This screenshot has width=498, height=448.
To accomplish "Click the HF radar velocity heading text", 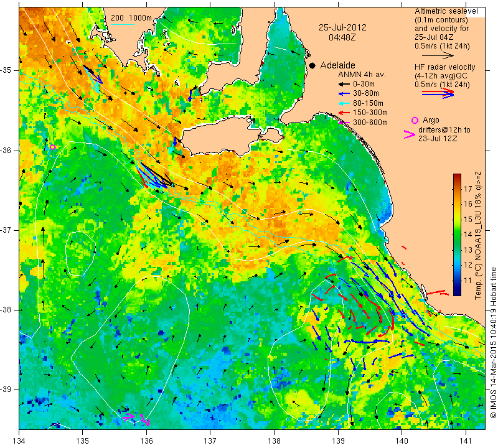I will coord(444,67).
